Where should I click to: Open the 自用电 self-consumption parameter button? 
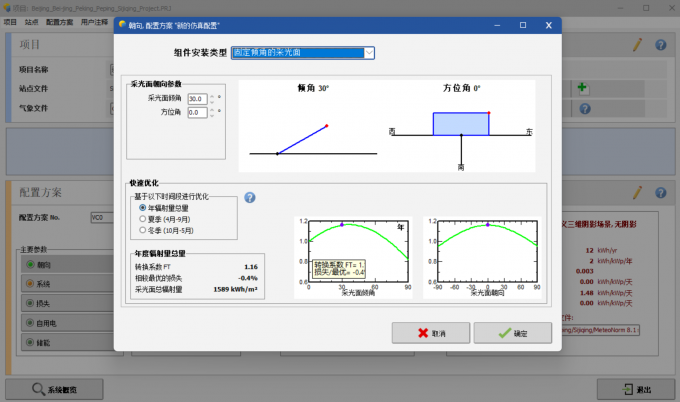coord(68,323)
